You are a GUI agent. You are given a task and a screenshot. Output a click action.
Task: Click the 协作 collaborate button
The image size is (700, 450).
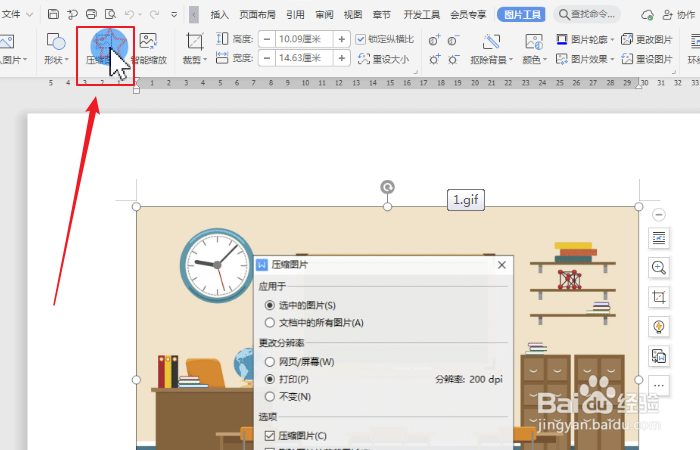679,15
